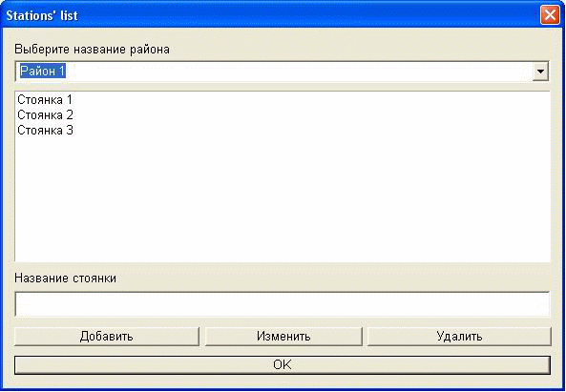This screenshot has height=392, width=566.
Task: Click empty area of the stations listbox
Action: pyautogui.click(x=283, y=198)
